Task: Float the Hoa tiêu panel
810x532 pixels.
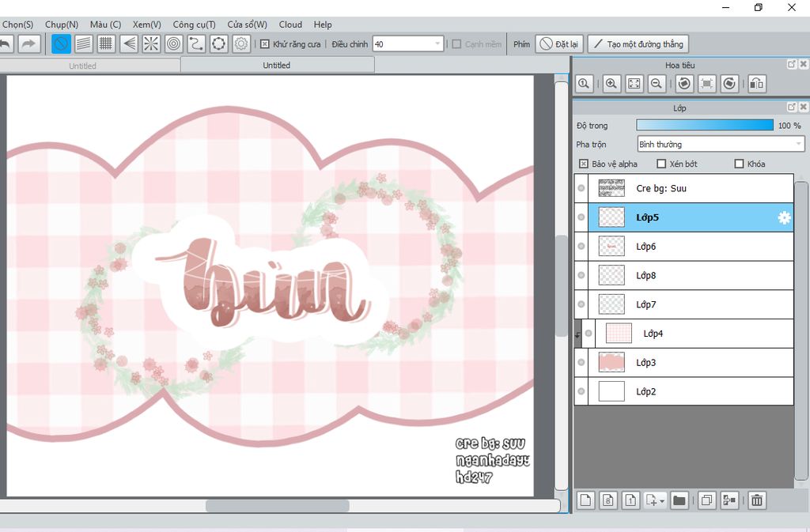Action: (x=791, y=64)
